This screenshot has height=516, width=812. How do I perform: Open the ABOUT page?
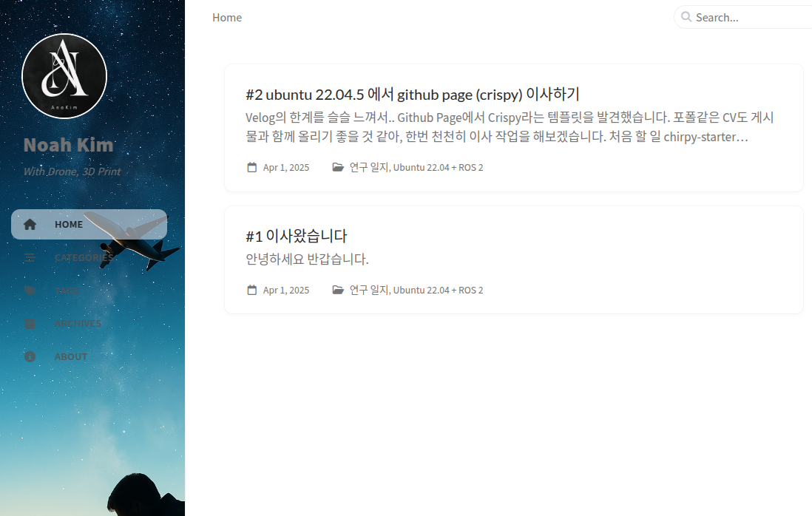tap(89, 356)
